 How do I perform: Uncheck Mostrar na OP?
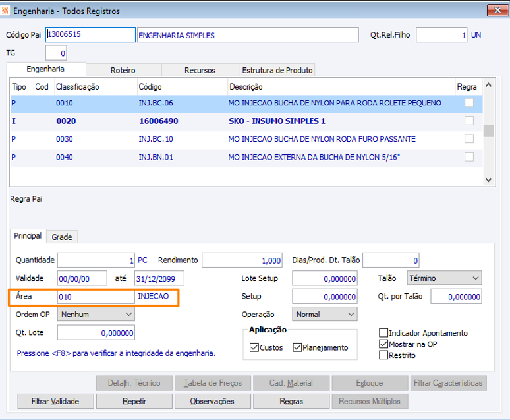(383, 344)
